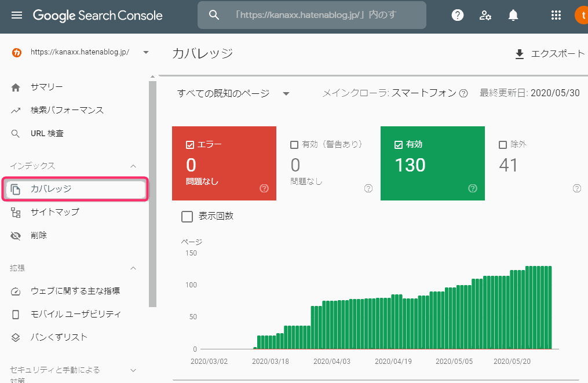This screenshot has height=383, width=588.
Task: Collapse the インデックス section
Action: click(x=133, y=166)
